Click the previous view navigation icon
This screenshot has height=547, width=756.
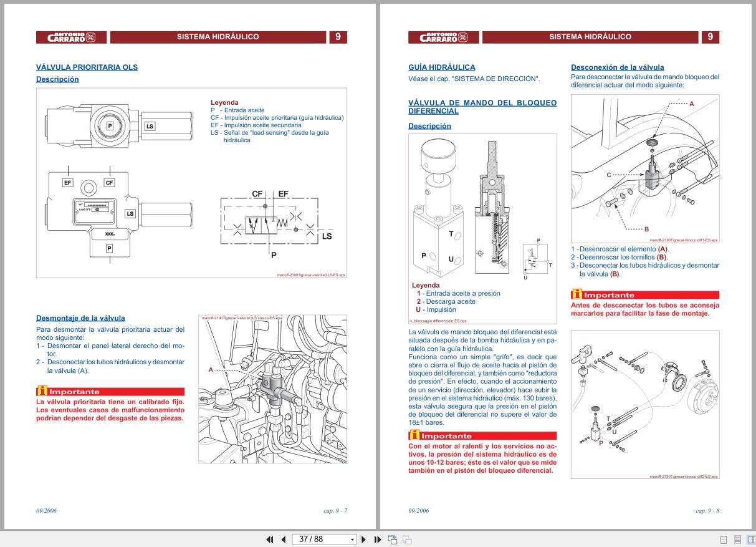click(393, 540)
